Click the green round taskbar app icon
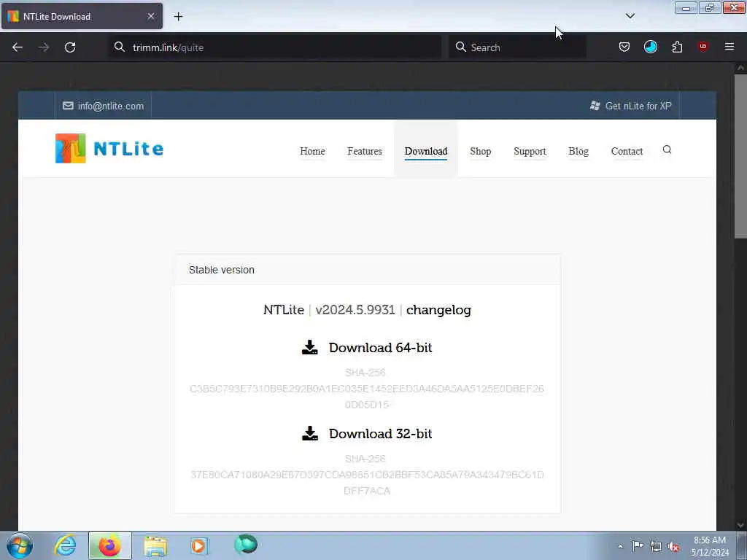Viewport: 747px width, 560px height. point(246,544)
